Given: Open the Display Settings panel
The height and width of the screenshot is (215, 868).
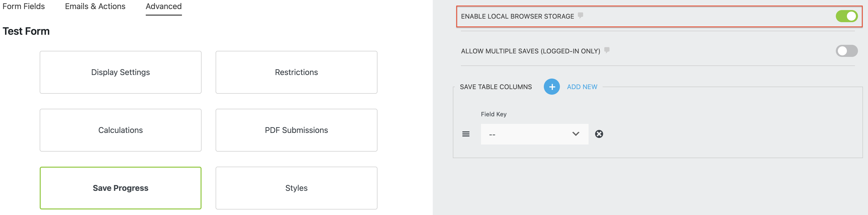Looking at the screenshot, I should pyautogui.click(x=120, y=72).
